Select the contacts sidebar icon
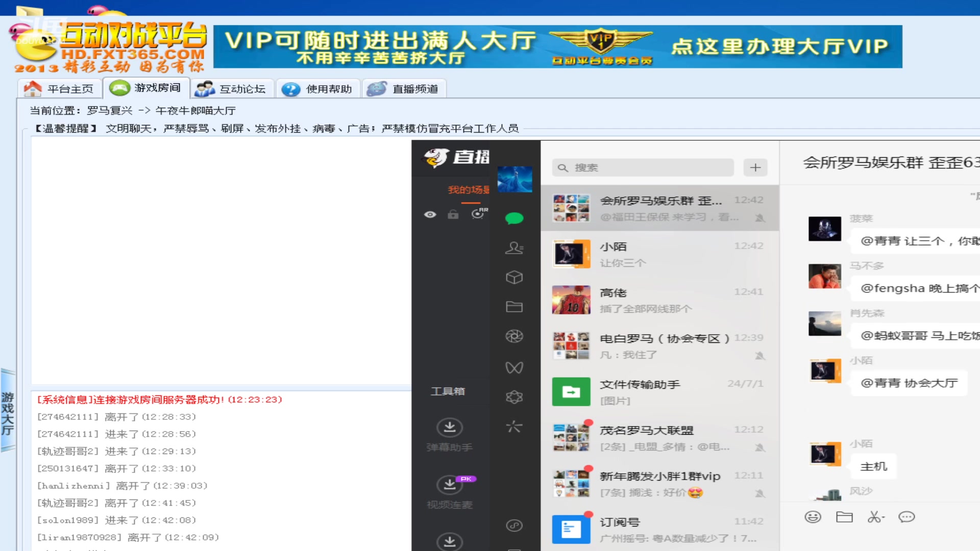This screenshot has height=551, width=980. pyautogui.click(x=514, y=248)
